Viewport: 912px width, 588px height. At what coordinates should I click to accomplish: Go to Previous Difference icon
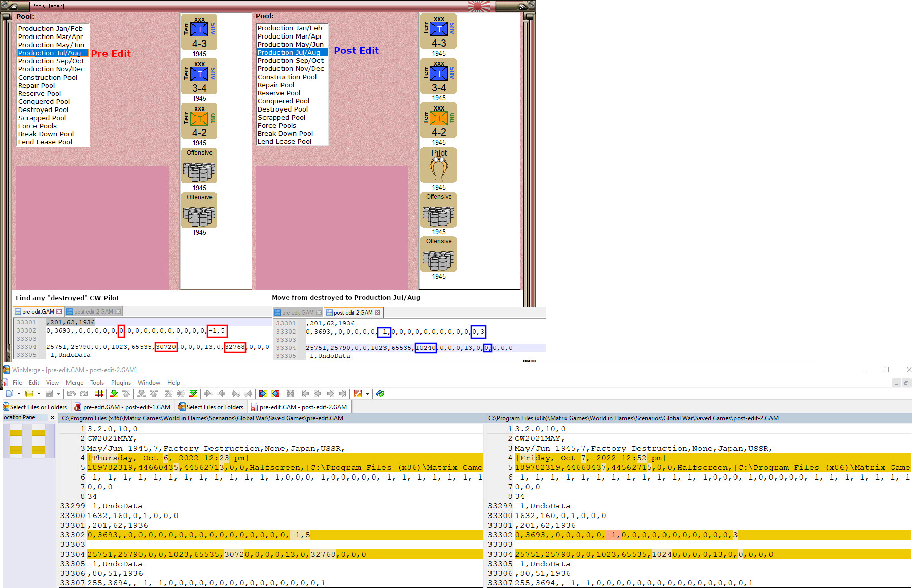[x=126, y=393]
